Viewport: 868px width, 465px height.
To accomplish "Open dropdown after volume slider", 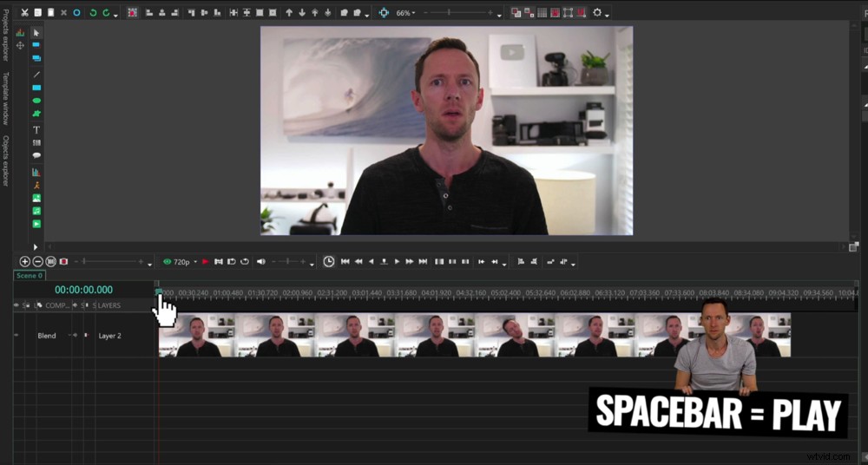I will [x=312, y=265].
